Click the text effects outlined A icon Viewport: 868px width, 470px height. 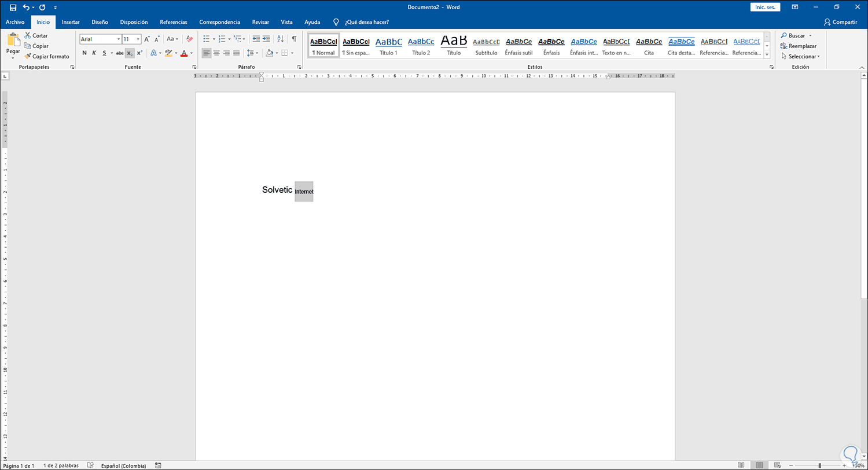coord(153,53)
